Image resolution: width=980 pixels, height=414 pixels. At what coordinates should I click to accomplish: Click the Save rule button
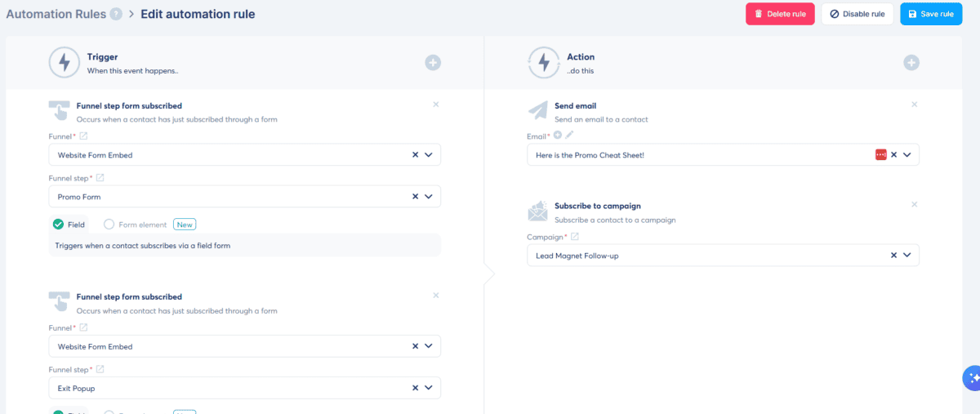[931, 14]
